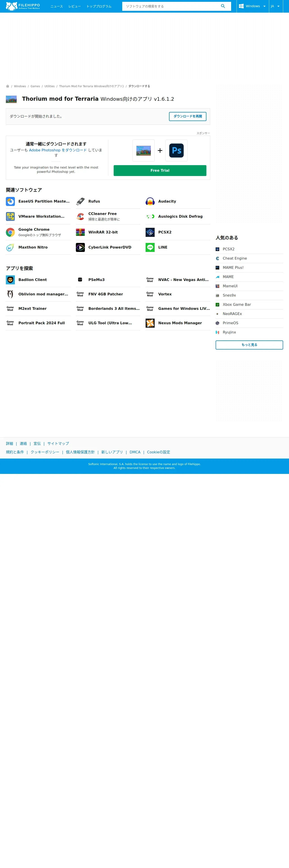Click the LINE app icon

[150, 247]
